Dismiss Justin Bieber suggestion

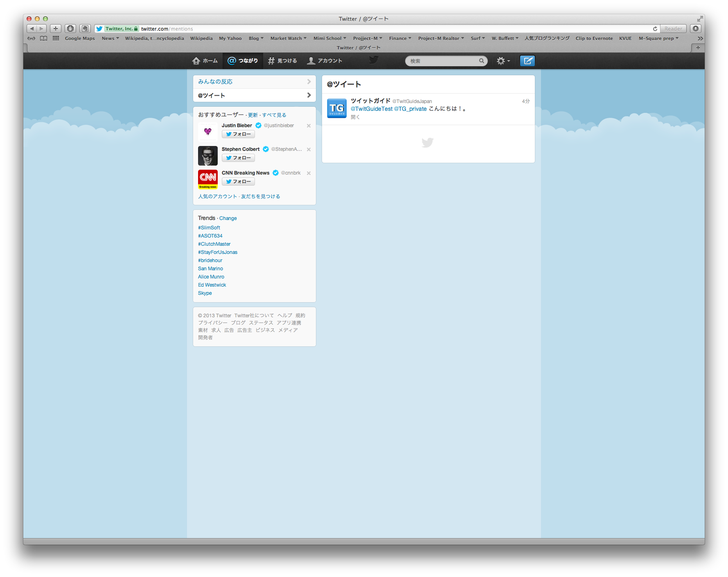point(309,126)
